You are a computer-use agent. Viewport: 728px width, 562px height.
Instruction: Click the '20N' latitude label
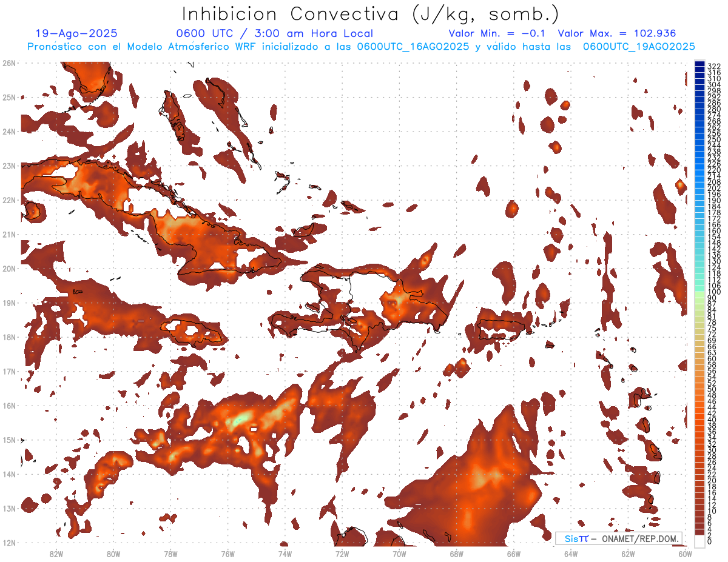[x=9, y=269]
